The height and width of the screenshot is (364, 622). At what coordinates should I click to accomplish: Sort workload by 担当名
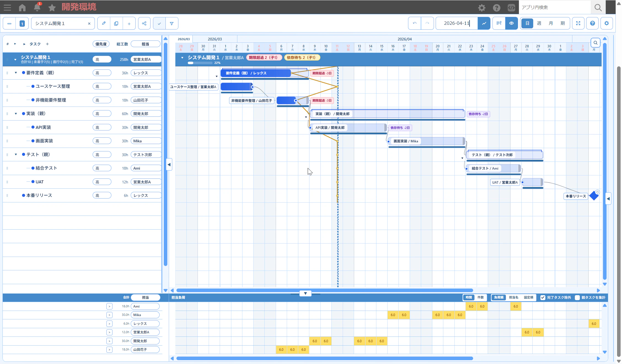click(x=514, y=298)
